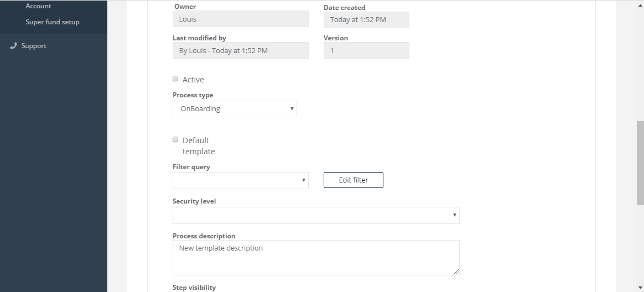Click the Active checkbox label text
Viewport: 644px width, 292px height.
[193, 80]
